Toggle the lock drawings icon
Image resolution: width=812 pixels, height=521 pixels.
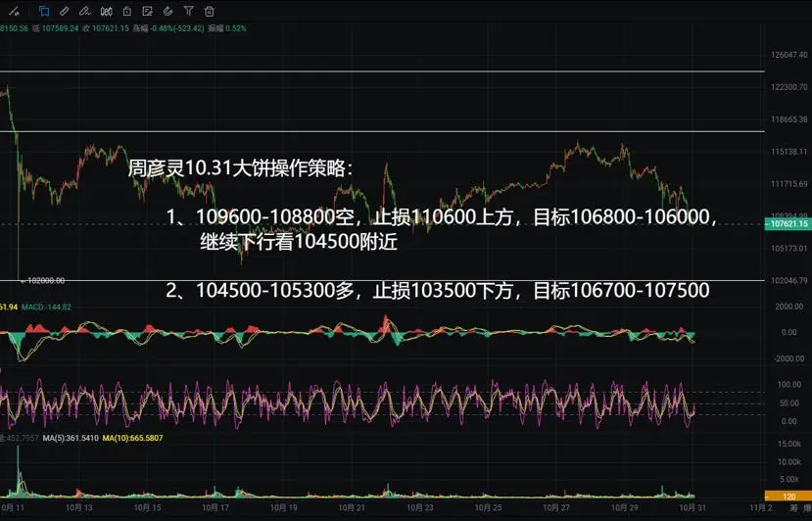click(x=127, y=11)
